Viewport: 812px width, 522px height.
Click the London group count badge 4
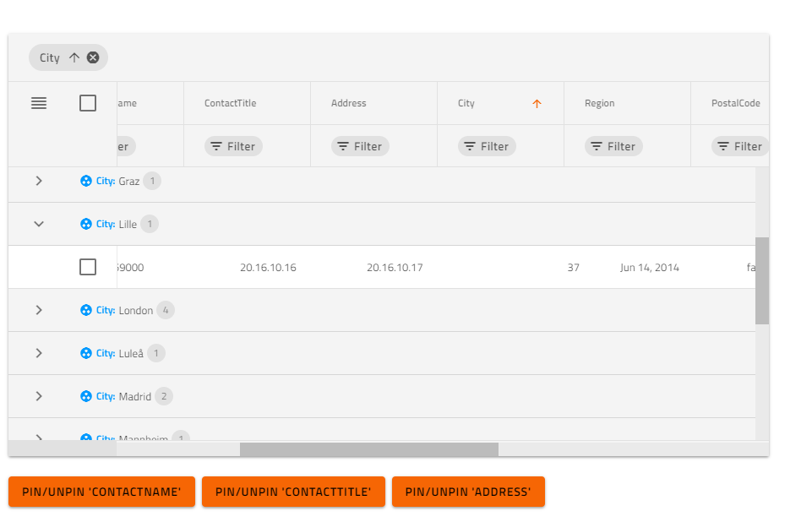(166, 310)
